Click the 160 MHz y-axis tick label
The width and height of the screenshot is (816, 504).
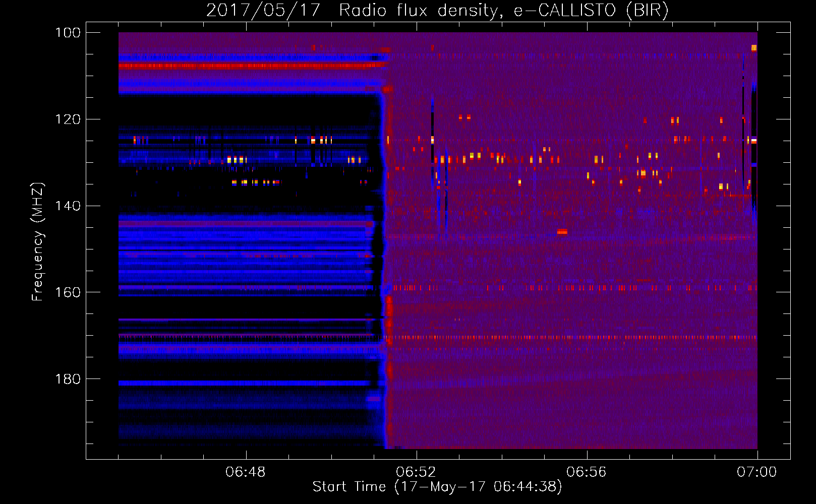(x=68, y=292)
